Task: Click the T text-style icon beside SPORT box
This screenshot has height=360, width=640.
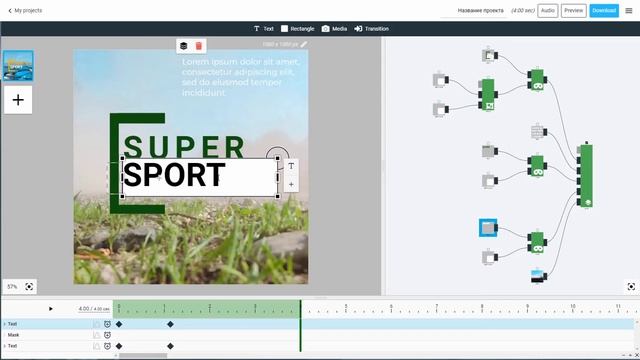Action: point(291,166)
